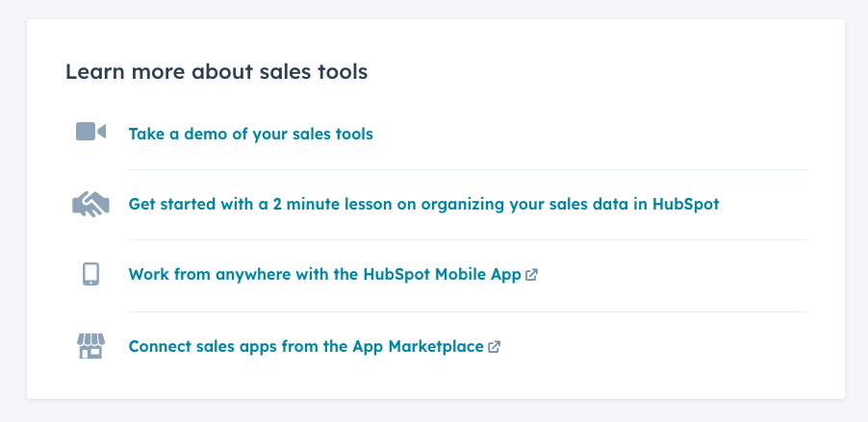Click the divider line above the marketplace link

467,311
